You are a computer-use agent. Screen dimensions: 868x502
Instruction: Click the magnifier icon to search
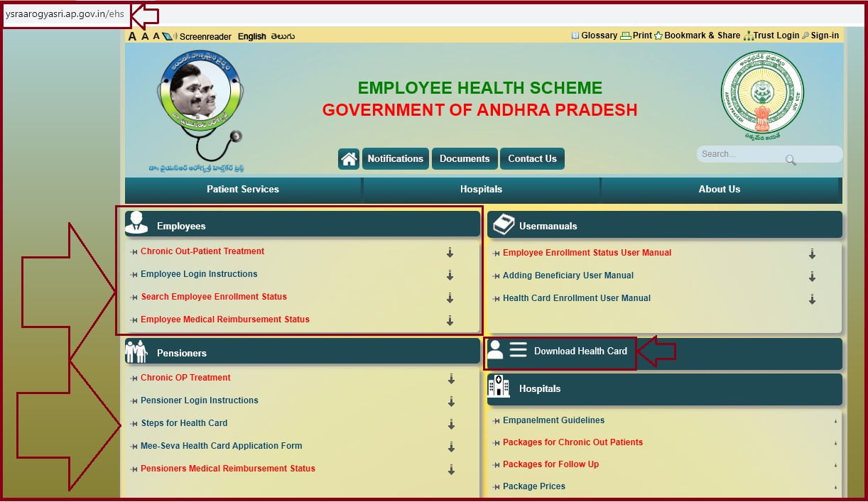point(791,160)
